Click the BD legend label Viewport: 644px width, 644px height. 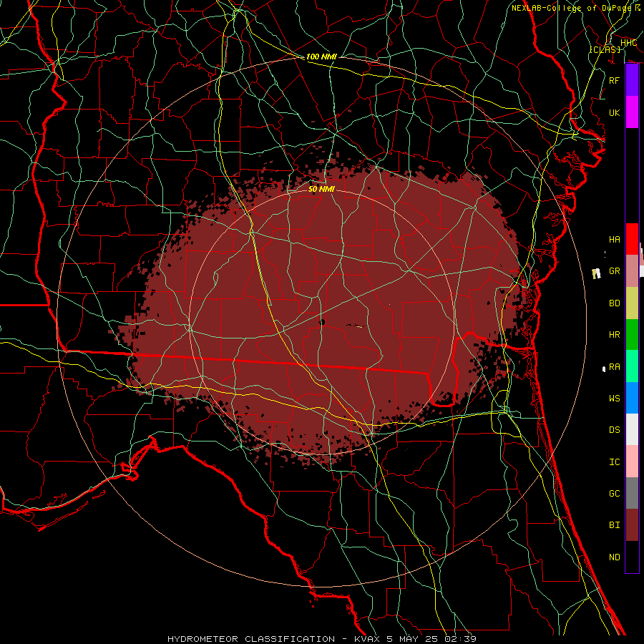click(x=614, y=303)
